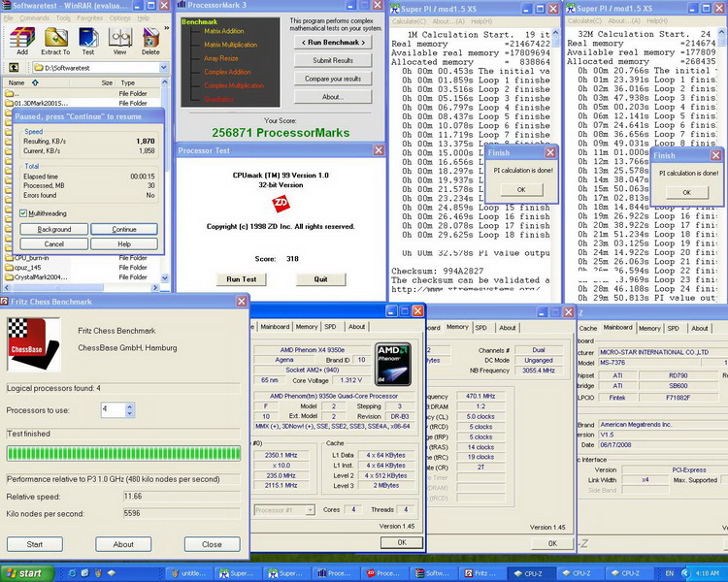This screenshot has width=728, height=582.
Task: Click Run Test in CPUmark 99
Action: pyautogui.click(x=242, y=279)
